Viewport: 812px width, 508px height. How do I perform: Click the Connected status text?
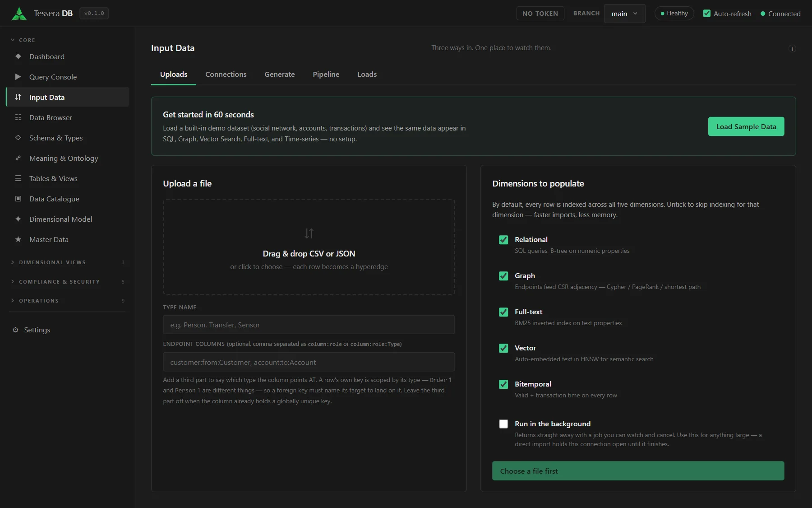tap(784, 14)
